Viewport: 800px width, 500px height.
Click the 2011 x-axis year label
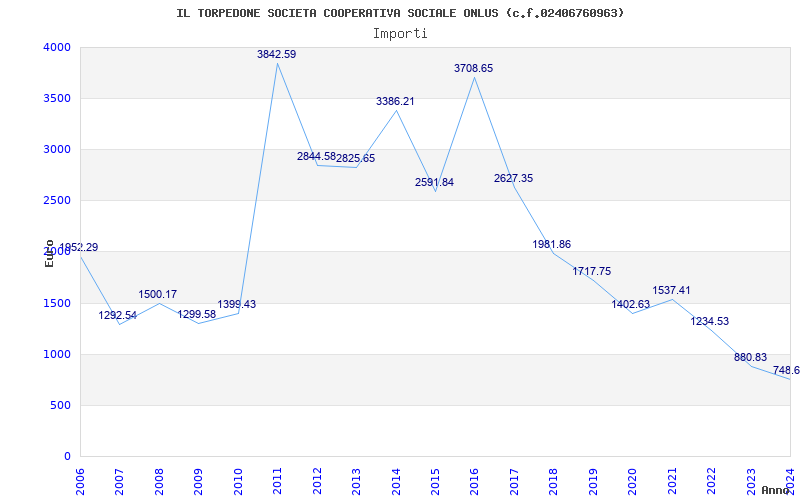tap(278, 481)
